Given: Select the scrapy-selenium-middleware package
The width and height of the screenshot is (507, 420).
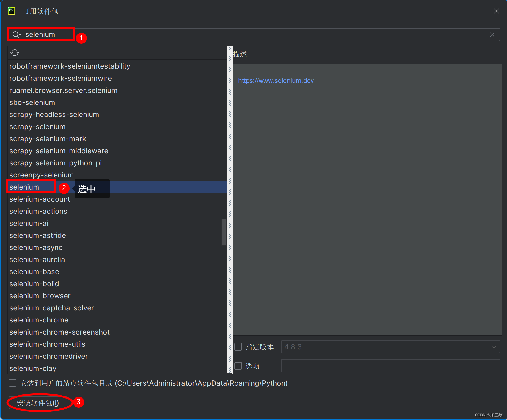Looking at the screenshot, I should tap(117, 151).
